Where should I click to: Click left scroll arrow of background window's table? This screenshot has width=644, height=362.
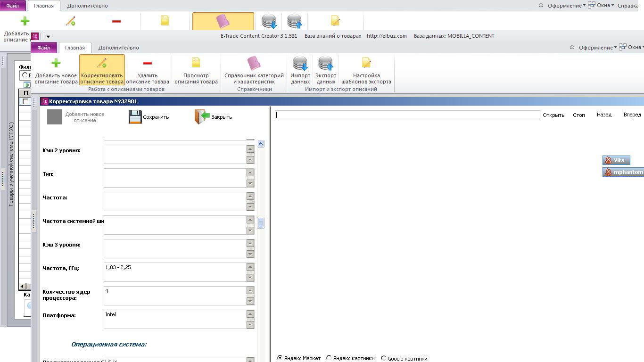coord(23,286)
